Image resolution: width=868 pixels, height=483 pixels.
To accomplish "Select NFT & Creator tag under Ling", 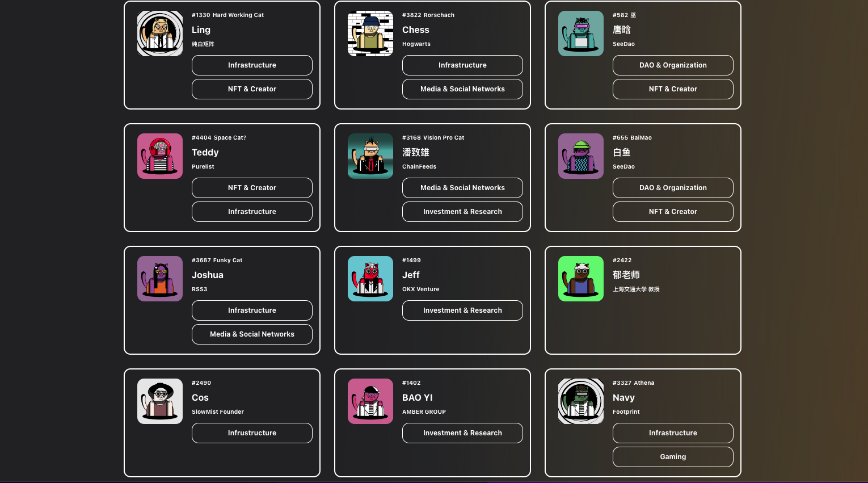I will 252,89.
